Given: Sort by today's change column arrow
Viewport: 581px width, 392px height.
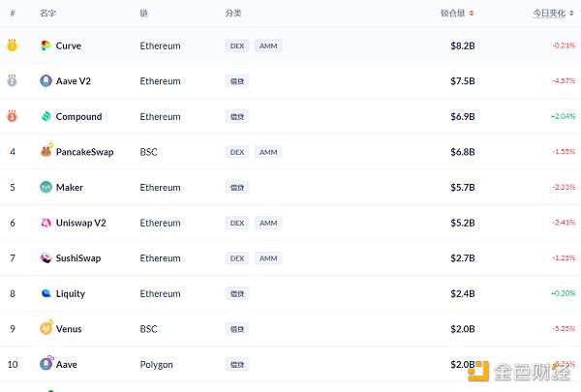Looking at the screenshot, I should pos(571,14).
